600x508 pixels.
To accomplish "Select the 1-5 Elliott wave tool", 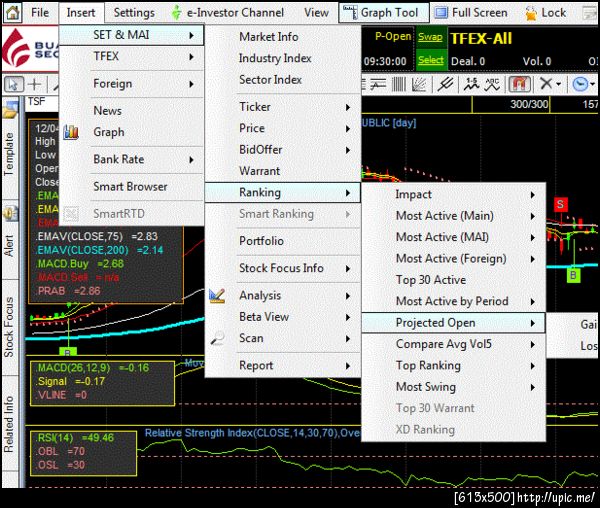I will click(x=471, y=84).
